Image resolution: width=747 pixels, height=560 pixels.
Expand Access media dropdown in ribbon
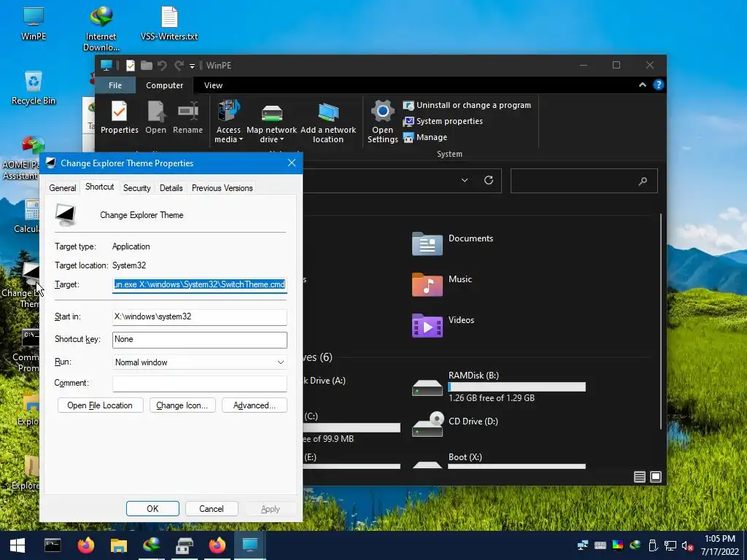tap(228, 122)
